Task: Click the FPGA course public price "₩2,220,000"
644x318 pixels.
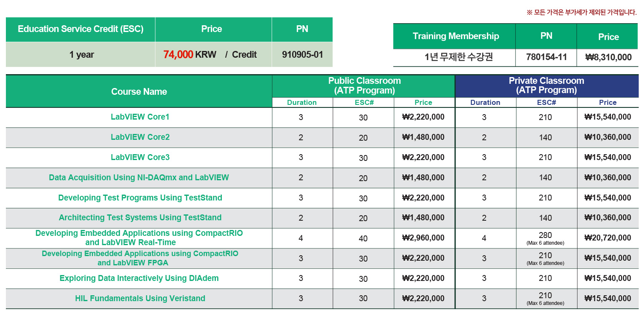Action: [x=423, y=258]
